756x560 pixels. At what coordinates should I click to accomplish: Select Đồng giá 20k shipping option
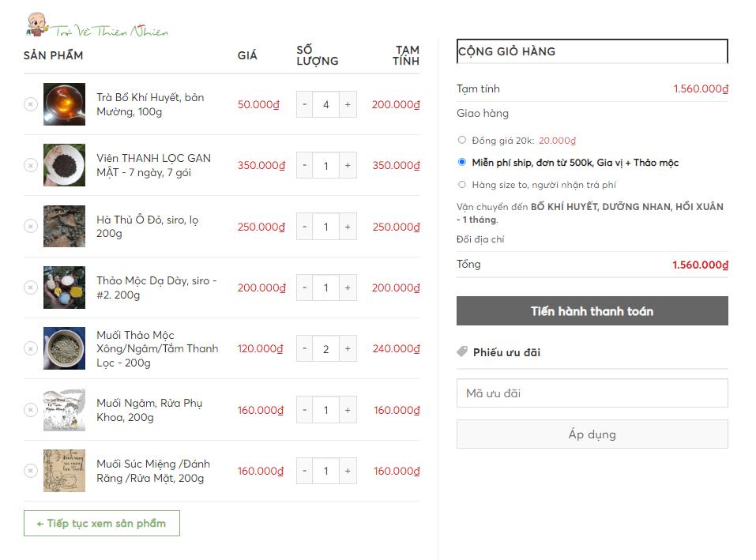pos(462,140)
